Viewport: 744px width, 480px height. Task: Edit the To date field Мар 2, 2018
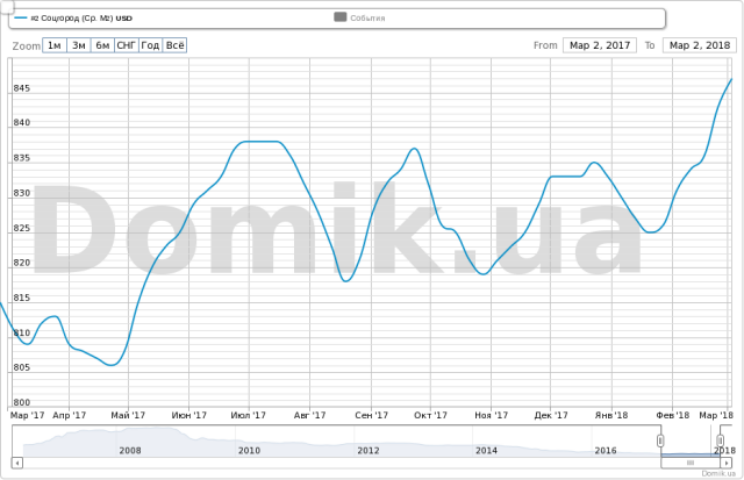(699, 46)
